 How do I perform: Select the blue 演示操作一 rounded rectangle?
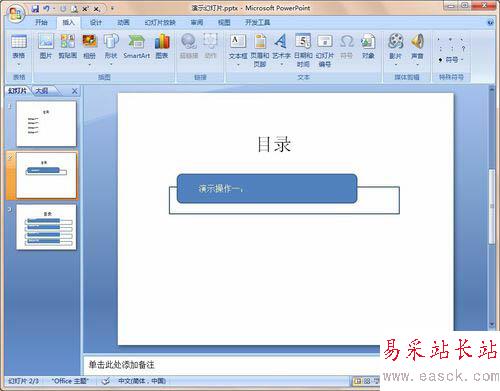point(267,189)
